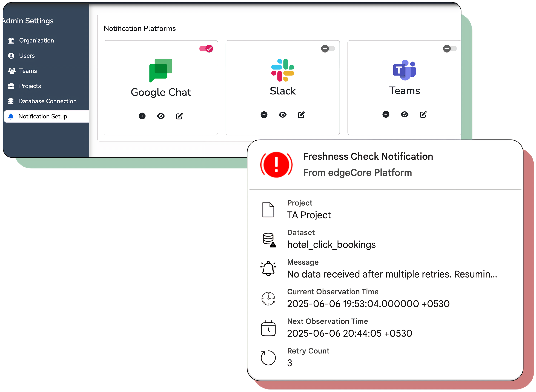Click the add icon under Slack

(x=264, y=115)
